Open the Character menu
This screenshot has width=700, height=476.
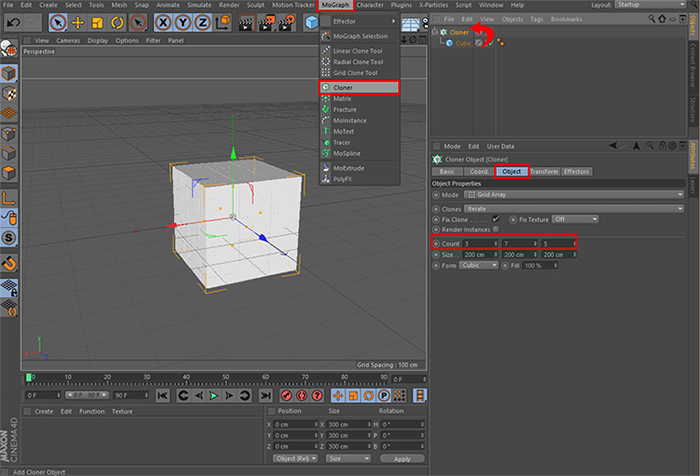coord(370,5)
